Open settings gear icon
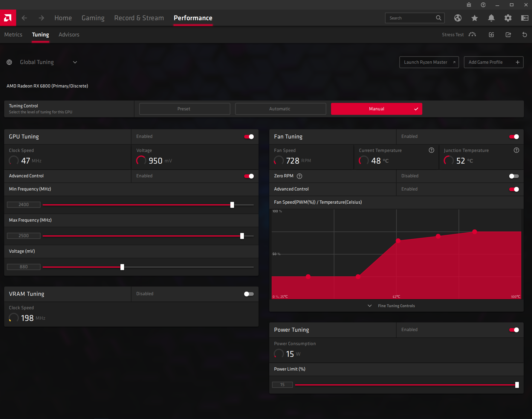 (x=508, y=18)
